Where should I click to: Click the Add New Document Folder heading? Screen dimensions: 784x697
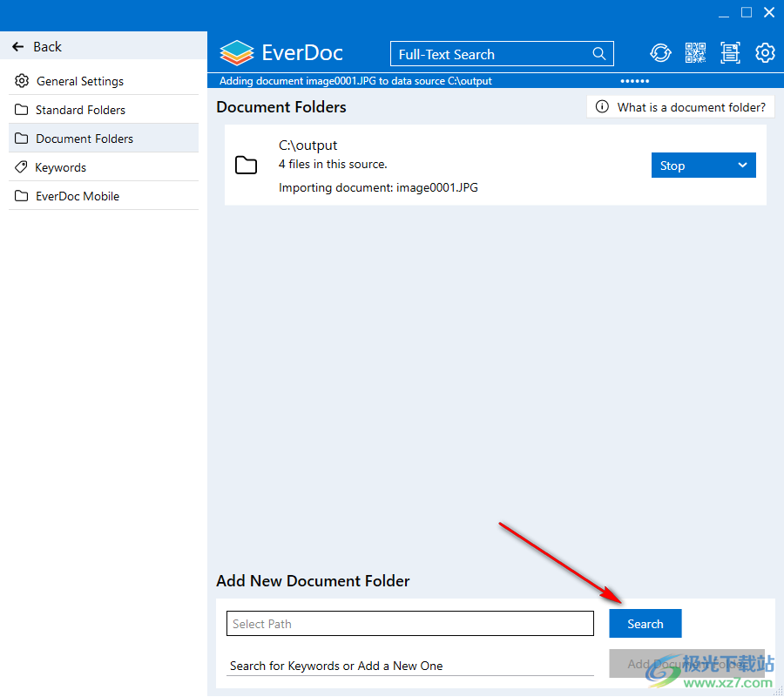tap(313, 580)
